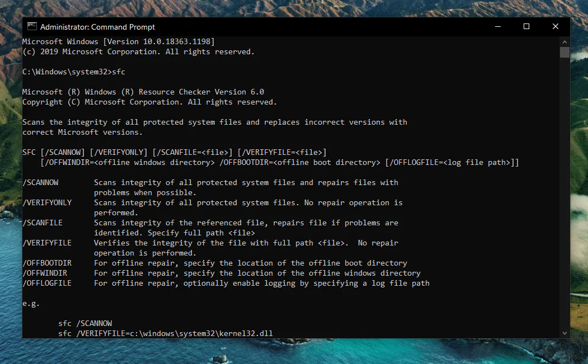Click the scrollbar down arrow
Screen dimensions: 588x364
[x=565, y=333]
